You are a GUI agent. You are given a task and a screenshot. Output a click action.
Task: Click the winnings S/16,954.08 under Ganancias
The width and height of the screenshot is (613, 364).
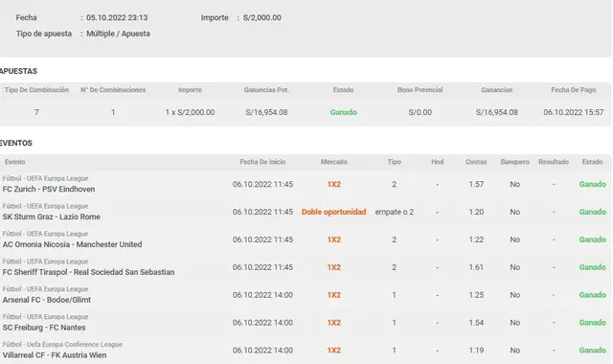coord(497,112)
